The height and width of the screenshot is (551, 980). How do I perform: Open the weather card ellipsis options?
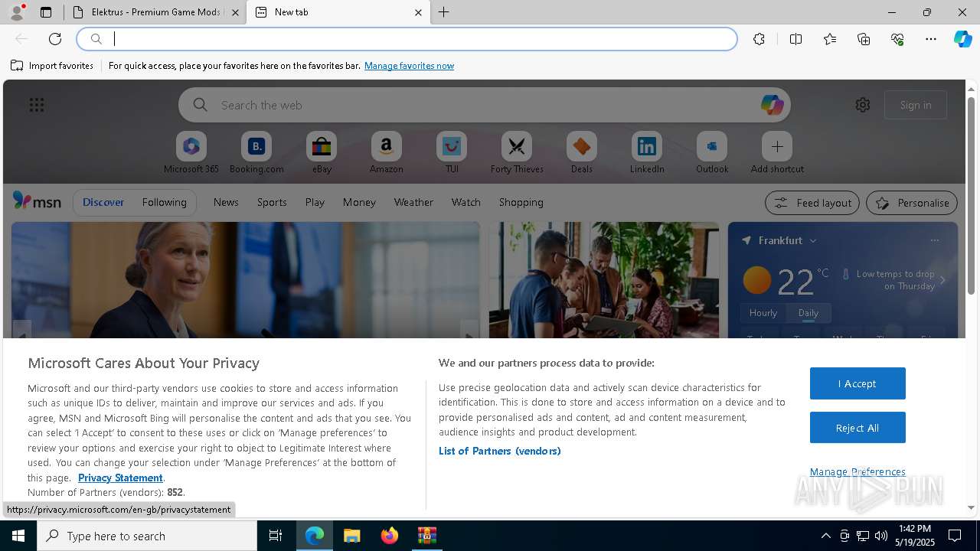point(935,240)
